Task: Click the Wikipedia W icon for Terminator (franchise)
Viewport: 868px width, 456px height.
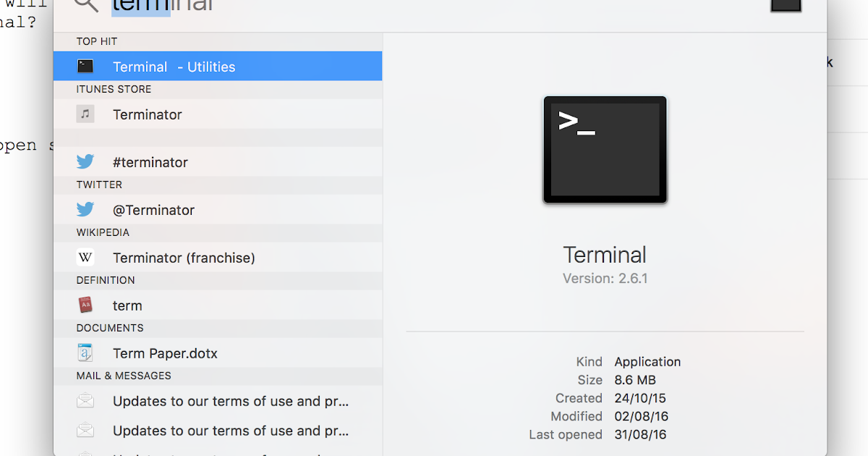Action: pyautogui.click(x=85, y=257)
